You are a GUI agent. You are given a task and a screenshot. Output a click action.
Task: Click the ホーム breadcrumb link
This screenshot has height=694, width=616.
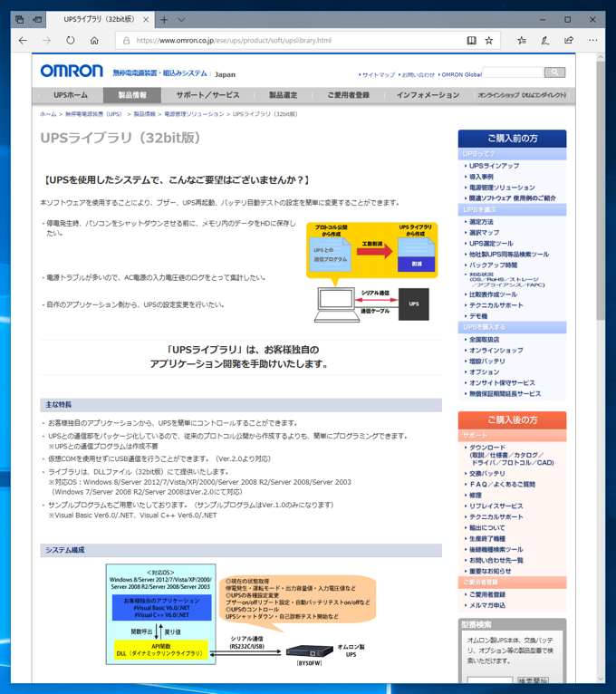click(48, 114)
